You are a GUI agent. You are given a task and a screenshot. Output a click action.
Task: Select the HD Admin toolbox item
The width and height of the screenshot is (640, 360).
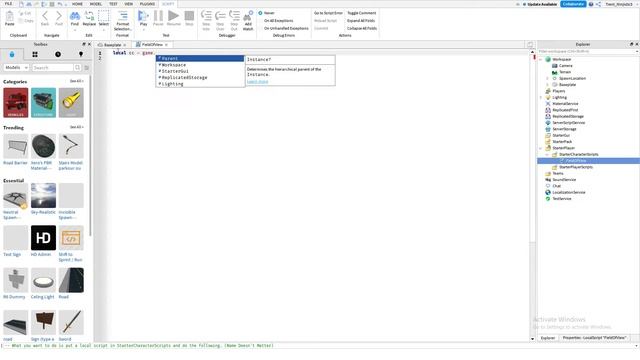43,241
